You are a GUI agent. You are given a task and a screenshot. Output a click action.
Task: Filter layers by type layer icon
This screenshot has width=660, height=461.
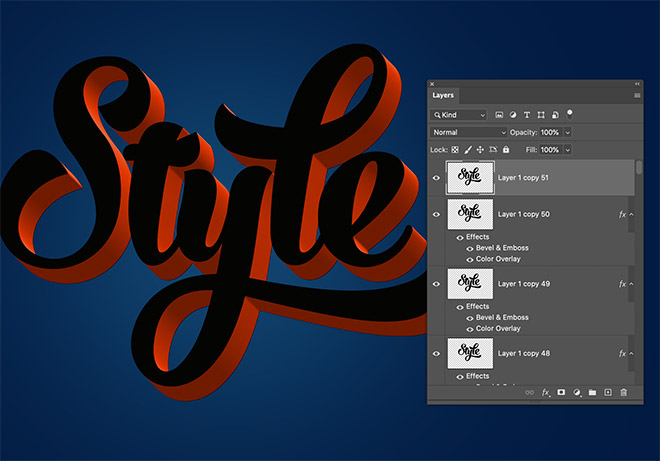coord(527,115)
